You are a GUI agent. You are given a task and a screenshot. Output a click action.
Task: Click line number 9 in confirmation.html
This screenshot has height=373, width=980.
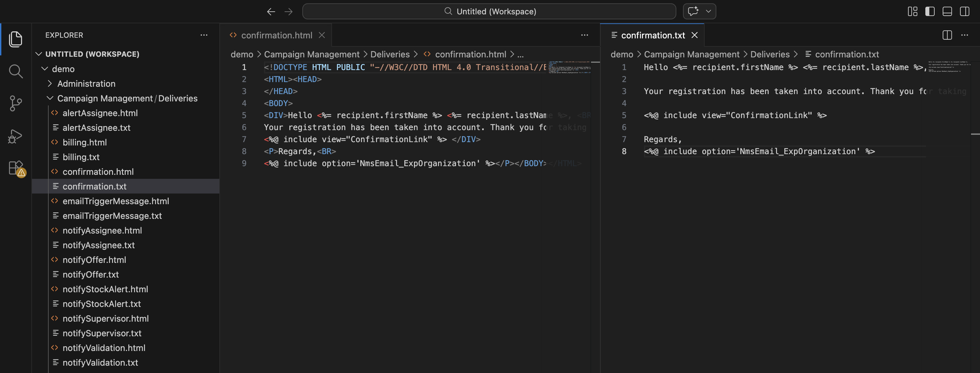(244, 163)
